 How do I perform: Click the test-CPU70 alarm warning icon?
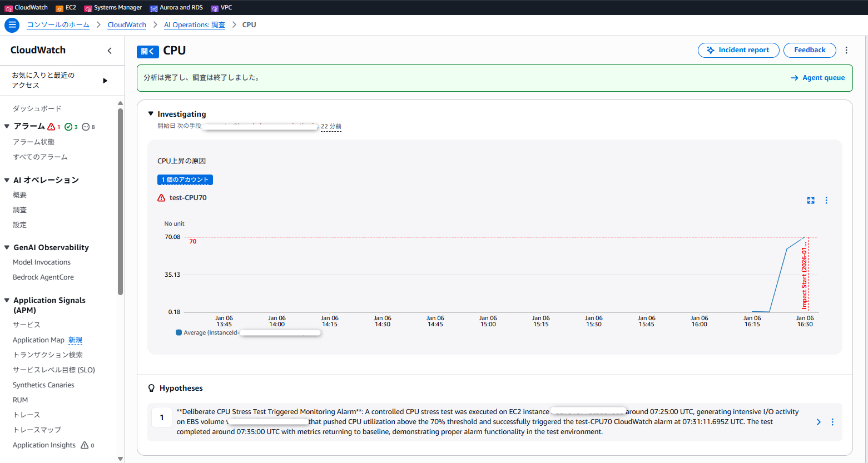click(161, 198)
